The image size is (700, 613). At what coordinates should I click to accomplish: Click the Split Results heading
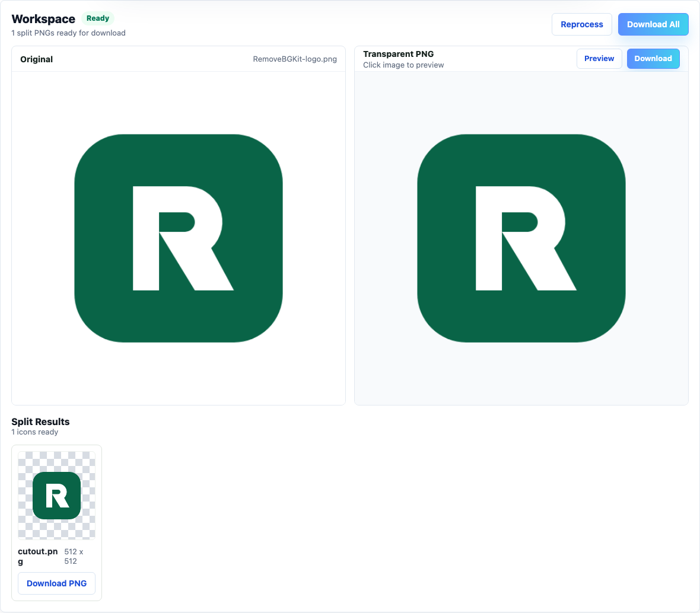[40, 422]
